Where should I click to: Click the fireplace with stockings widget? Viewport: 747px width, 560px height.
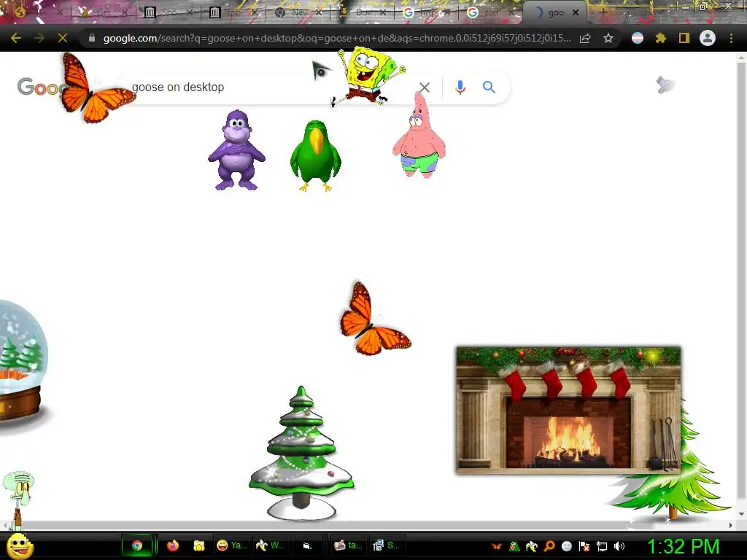(x=568, y=410)
